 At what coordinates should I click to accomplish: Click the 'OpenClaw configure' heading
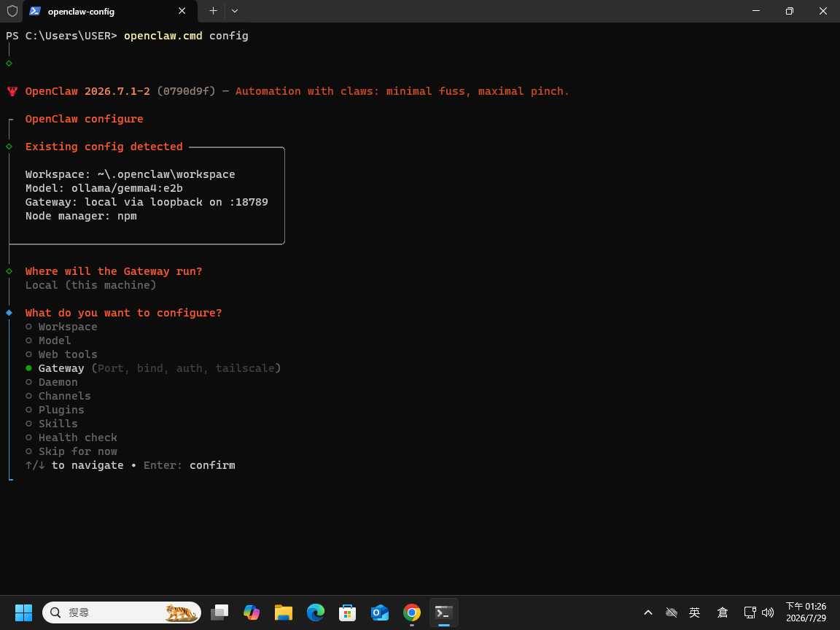click(x=84, y=119)
